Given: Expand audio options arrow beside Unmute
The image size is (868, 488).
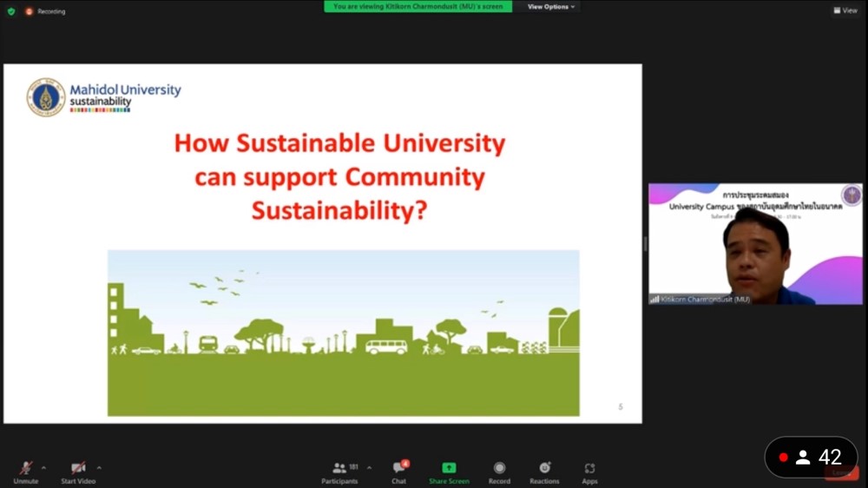Looking at the screenshot, I should 43,467.
